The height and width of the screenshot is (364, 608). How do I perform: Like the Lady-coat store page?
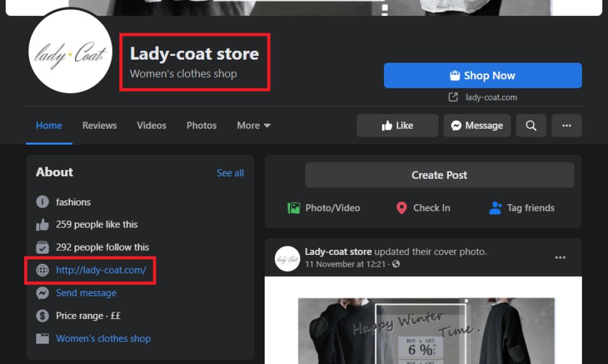click(x=397, y=125)
